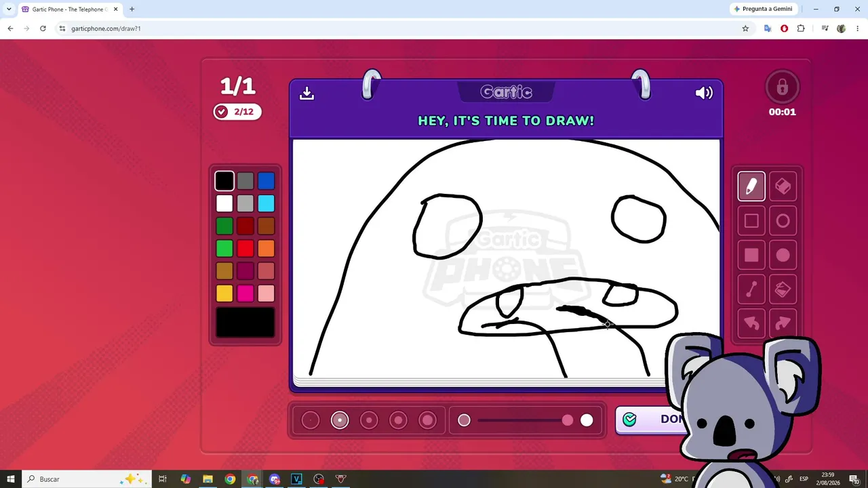Download the drawing with the save icon
The image size is (868, 488).
coord(307,93)
